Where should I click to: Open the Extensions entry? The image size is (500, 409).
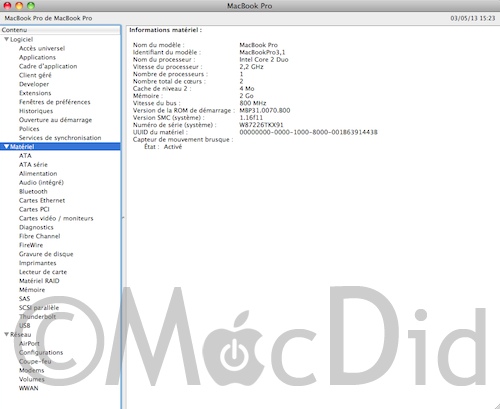click(35, 93)
